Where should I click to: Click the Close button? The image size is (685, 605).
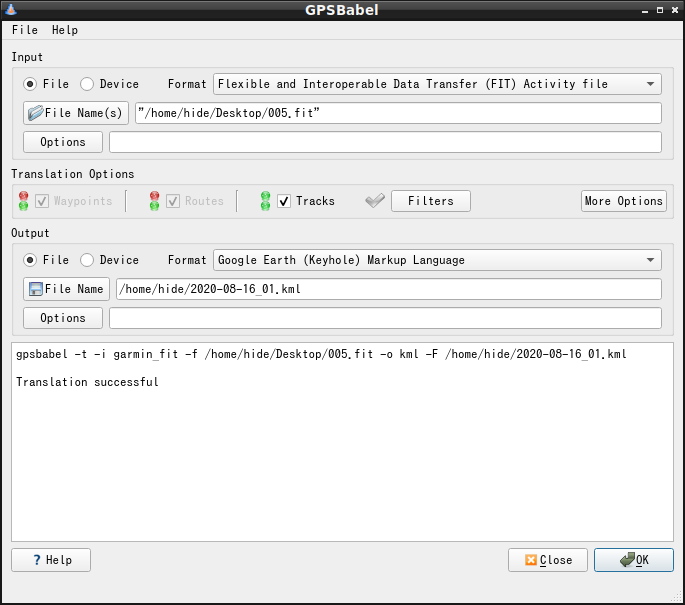coord(548,560)
